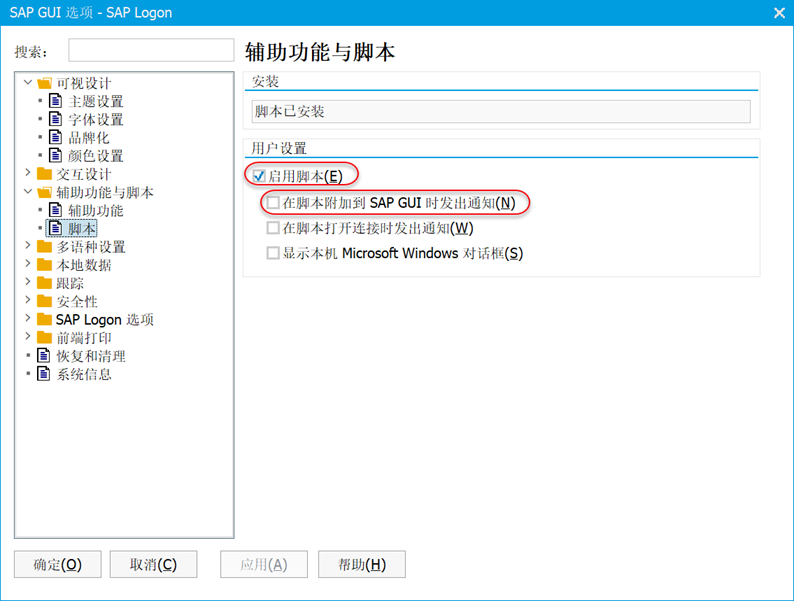Click the 多语种设置 label
Viewport: 794px width, 601px height.
[x=91, y=247]
